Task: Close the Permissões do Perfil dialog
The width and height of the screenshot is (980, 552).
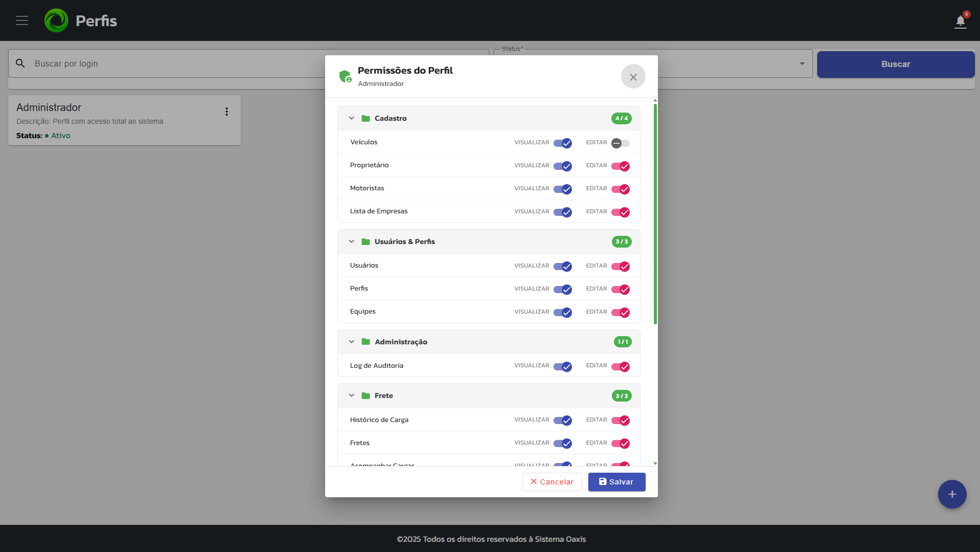Action: click(x=633, y=77)
